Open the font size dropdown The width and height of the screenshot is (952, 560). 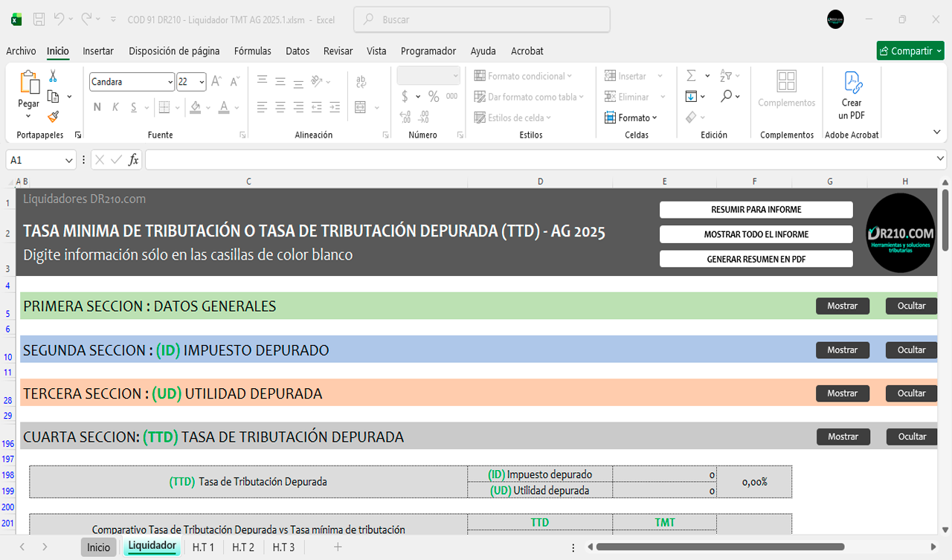(x=202, y=82)
